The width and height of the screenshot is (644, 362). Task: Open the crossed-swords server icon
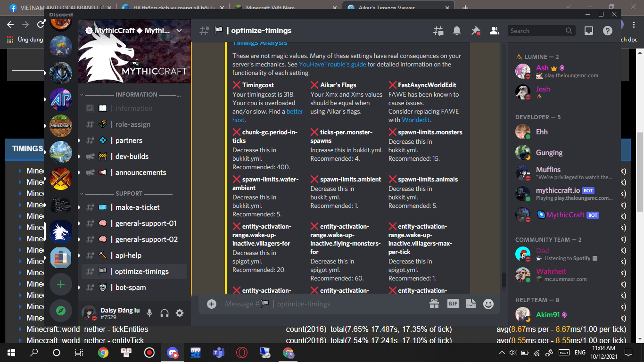click(61, 179)
